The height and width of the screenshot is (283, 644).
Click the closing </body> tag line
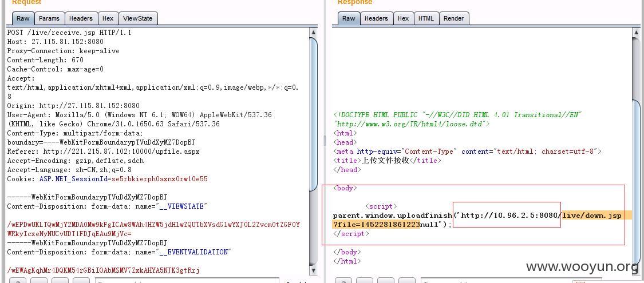click(347, 252)
